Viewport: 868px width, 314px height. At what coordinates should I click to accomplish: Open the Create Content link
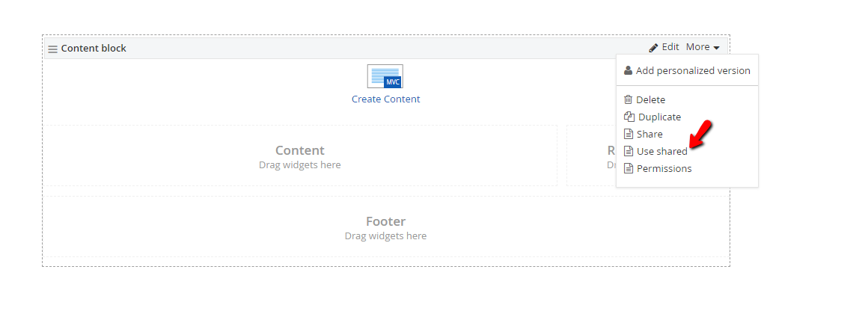(386, 99)
